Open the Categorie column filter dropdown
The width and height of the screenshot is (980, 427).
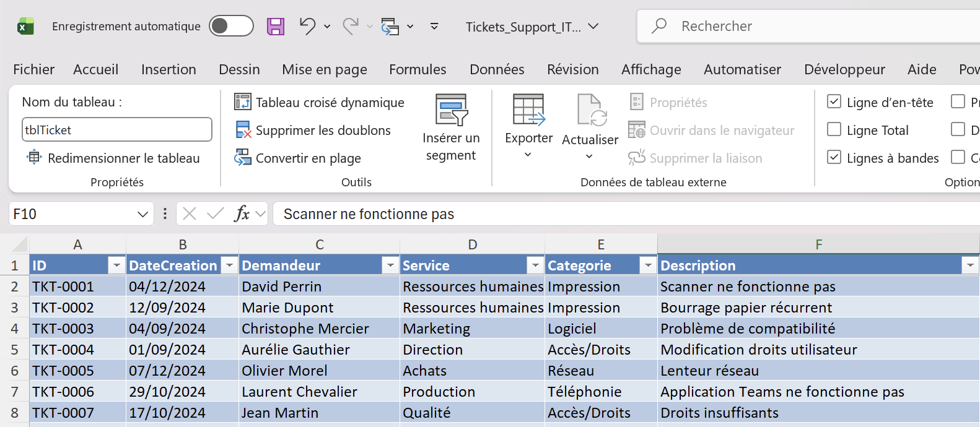point(648,265)
